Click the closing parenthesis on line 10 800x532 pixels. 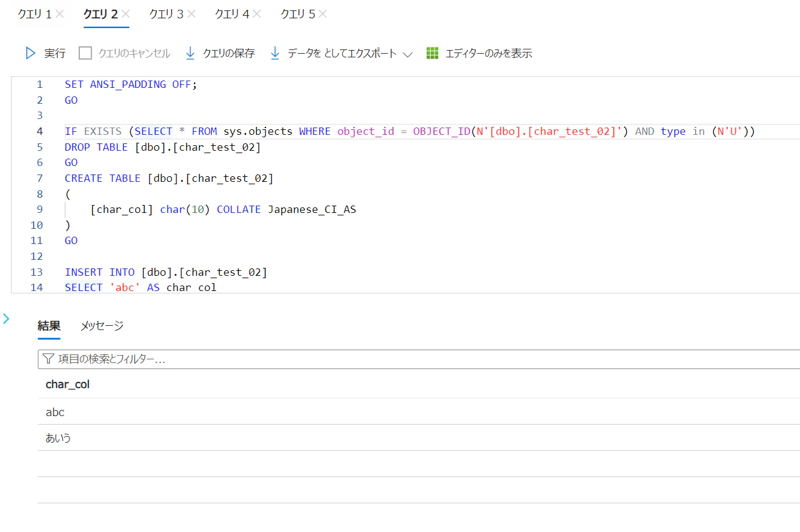click(x=68, y=225)
